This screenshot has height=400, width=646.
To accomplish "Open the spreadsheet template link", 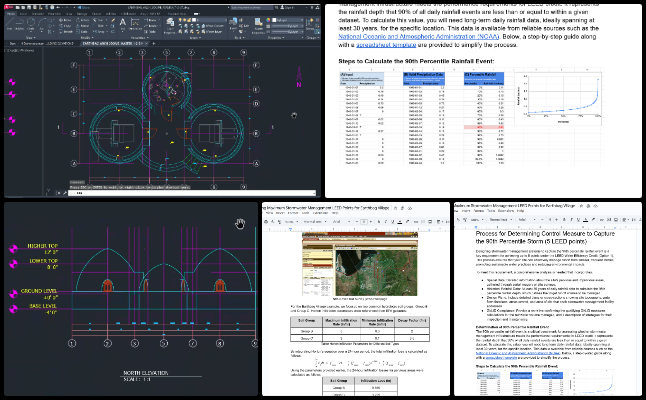I will pyautogui.click(x=386, y=45).
